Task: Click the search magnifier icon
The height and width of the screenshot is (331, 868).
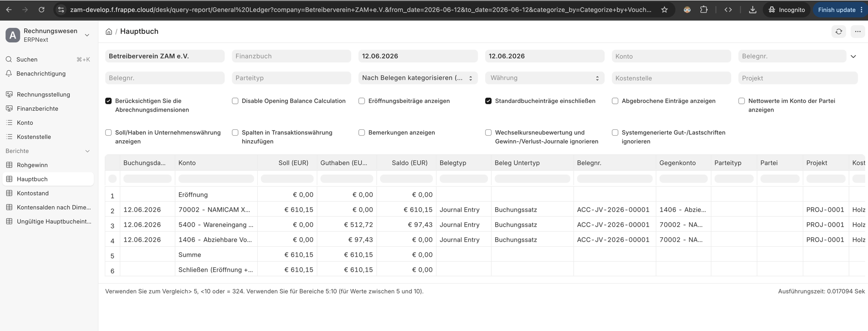Action: click(x=9, y=60)
